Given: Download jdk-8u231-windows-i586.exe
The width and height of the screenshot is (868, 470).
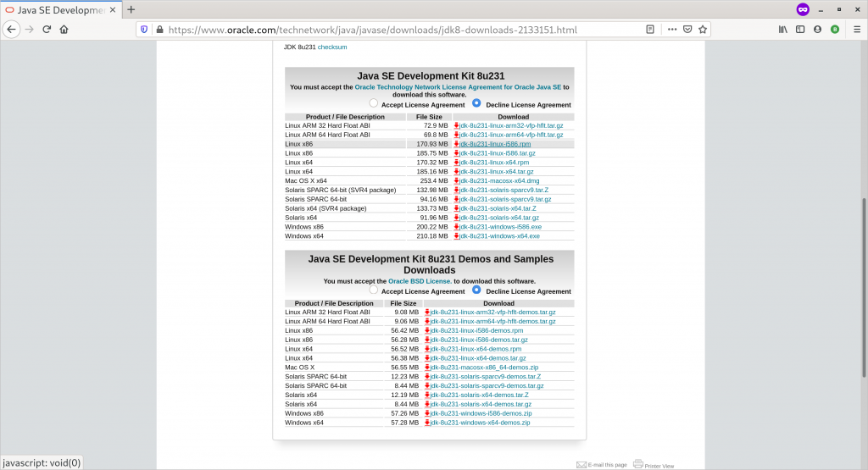Looking at the screenshot, I should (x=500, y=227).
